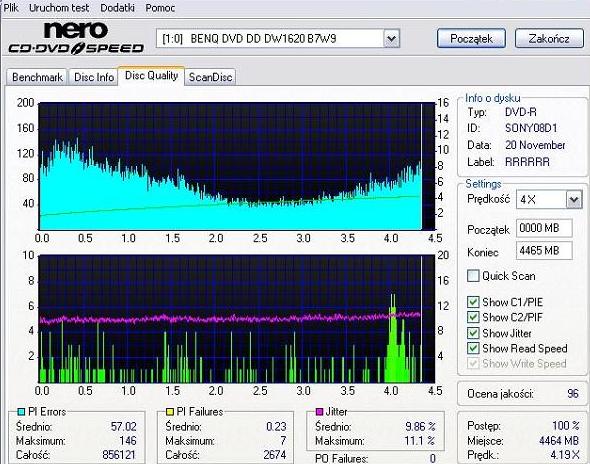Open the BENQ drive selection dropdown
This screenshot has width=590, height=464.
coord(391,38)
